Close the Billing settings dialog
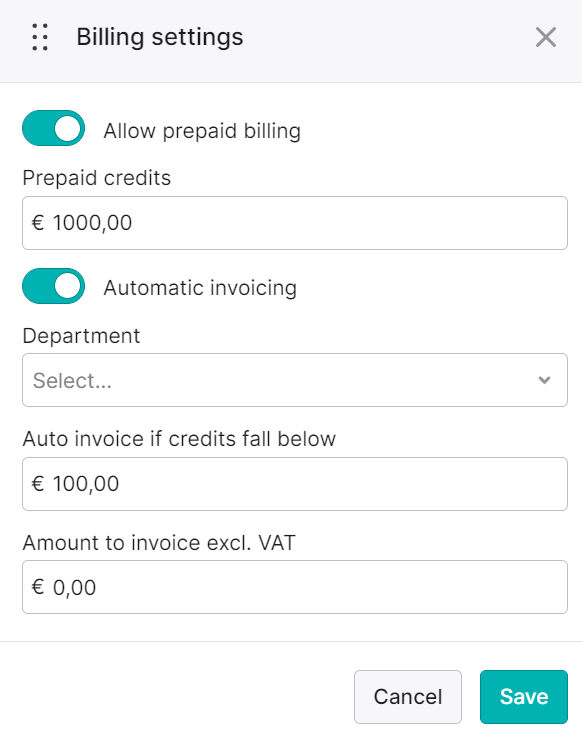582x743 pixels. 546,37
